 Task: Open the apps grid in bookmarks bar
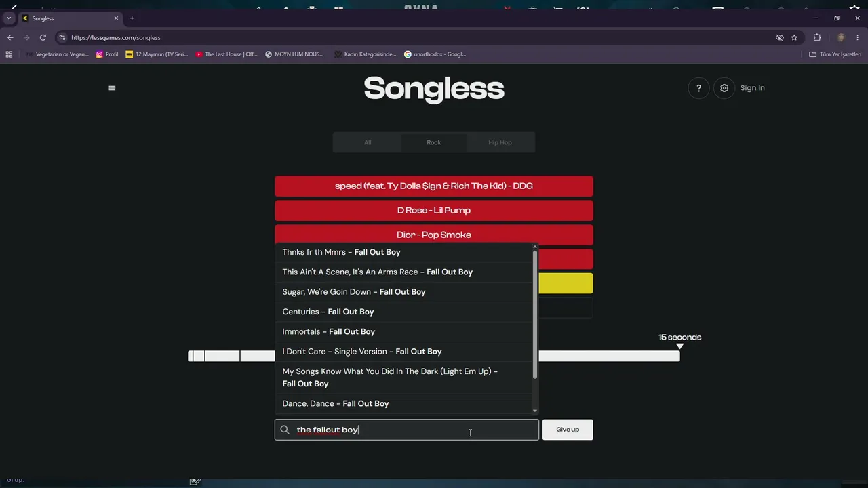[x=9, y=54]
